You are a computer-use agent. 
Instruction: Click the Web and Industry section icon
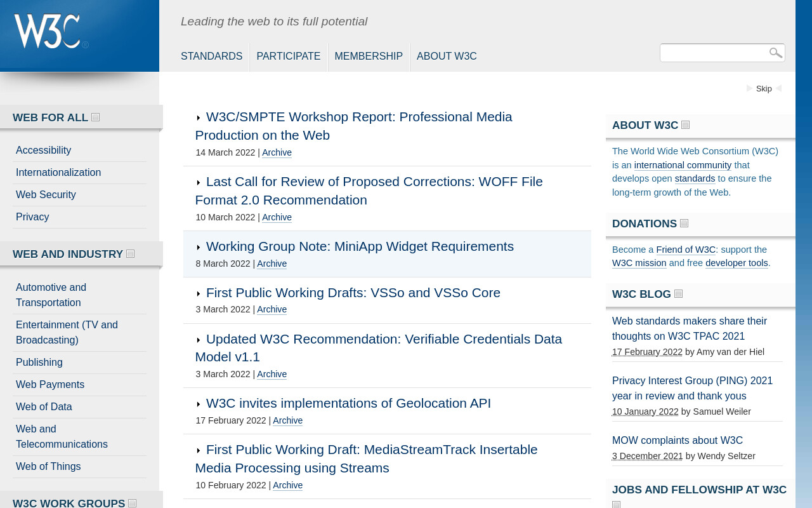(130, 254)
